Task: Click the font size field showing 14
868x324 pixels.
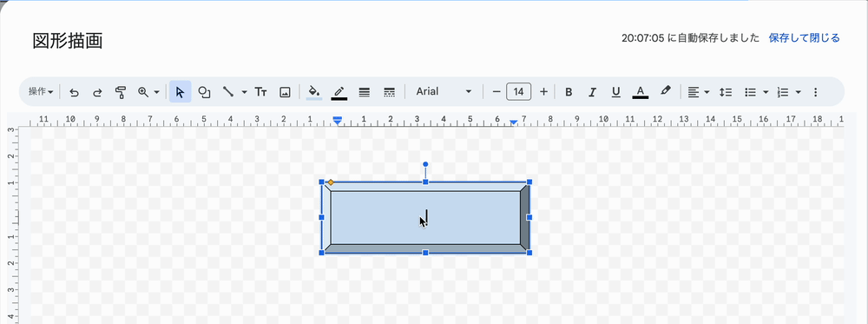Action: [519, 92]
